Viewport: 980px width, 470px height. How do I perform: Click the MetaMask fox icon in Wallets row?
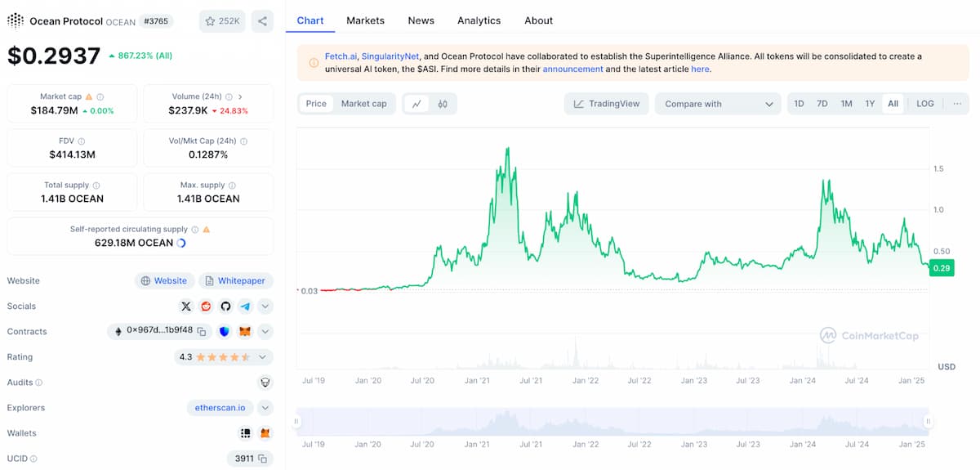pyautogui.click(x=265, y=433)
